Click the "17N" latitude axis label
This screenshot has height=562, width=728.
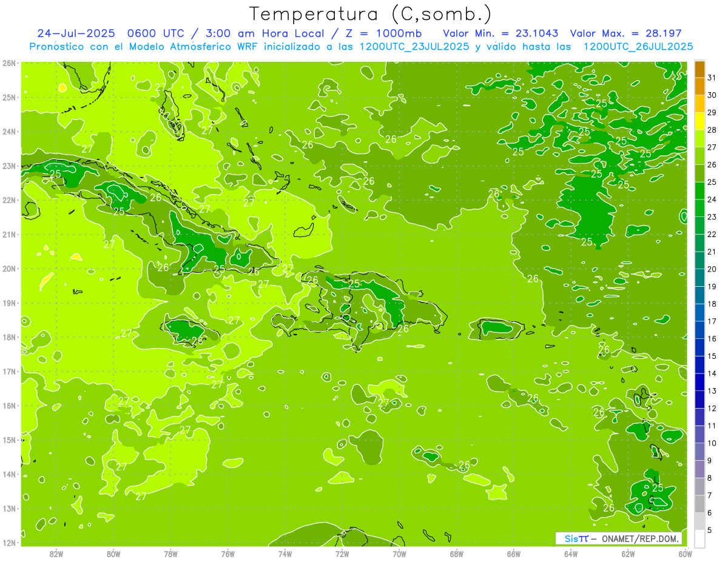9,372
